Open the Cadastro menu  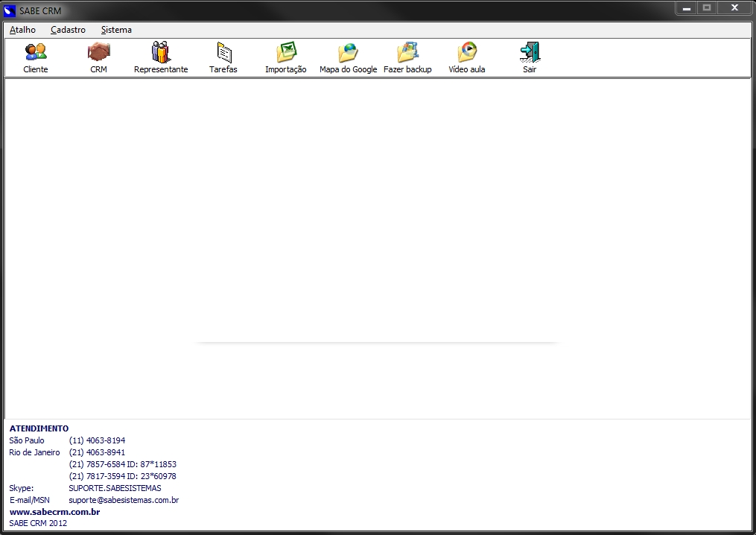(68, 30)
